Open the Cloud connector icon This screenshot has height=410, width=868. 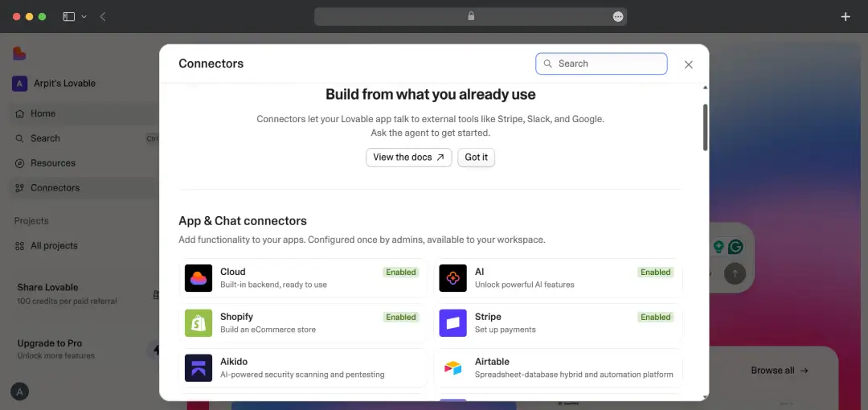pos(199,278)
